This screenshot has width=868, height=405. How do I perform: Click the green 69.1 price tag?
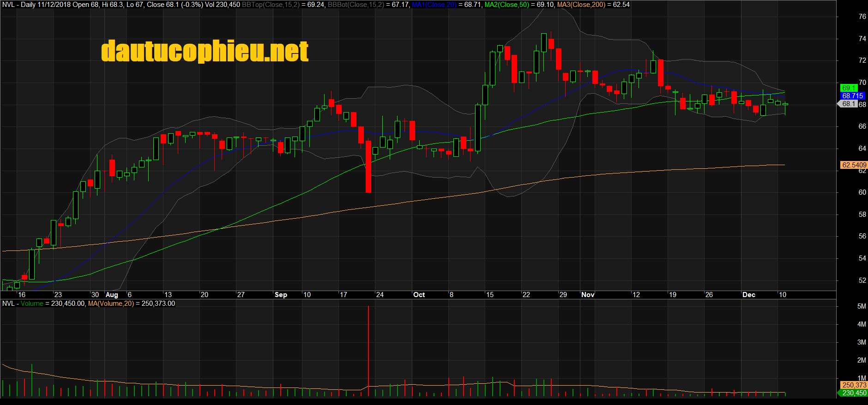pyautogui.click(x=849, y=88)
